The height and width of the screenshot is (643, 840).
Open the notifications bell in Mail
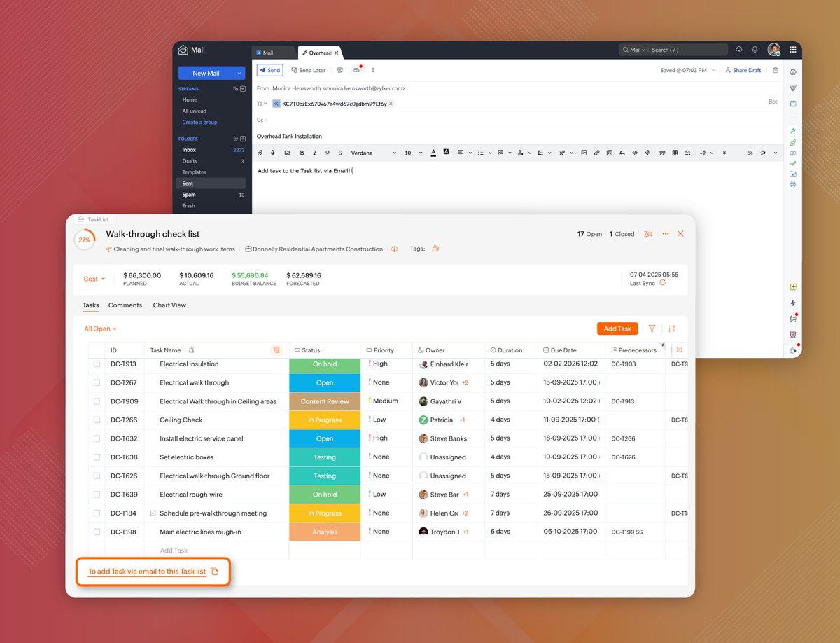click(x=755, y=50)
